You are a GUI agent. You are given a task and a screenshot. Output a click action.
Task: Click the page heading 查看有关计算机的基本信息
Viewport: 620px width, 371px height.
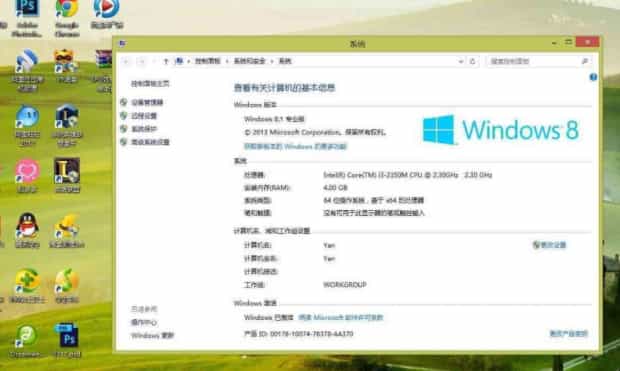tap(285, 88)
